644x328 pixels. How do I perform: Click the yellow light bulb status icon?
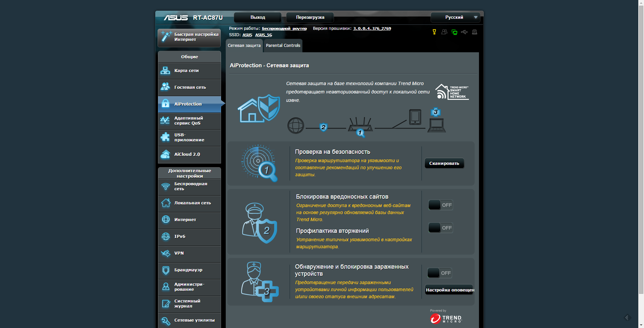pos(434,32)
